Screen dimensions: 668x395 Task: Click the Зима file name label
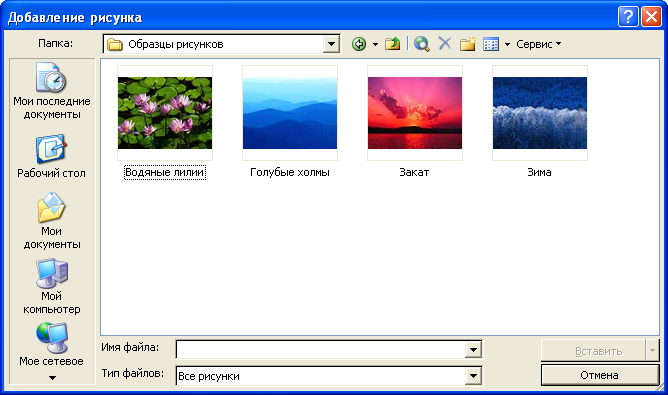[539, 172]
